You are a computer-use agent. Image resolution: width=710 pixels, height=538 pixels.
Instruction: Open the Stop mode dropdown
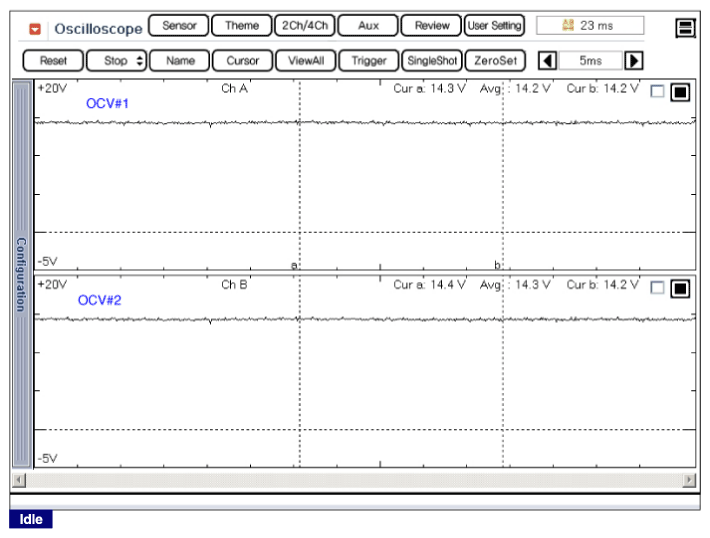117,61
